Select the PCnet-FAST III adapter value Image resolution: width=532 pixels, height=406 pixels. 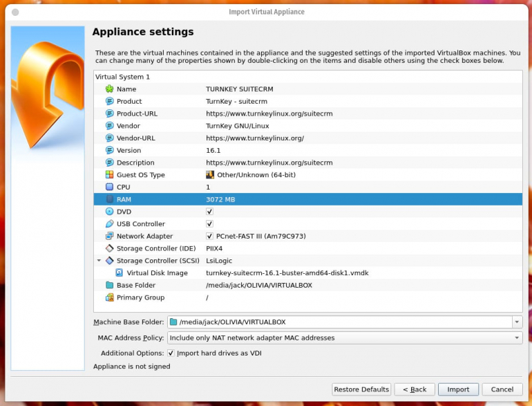click(261, 236)
